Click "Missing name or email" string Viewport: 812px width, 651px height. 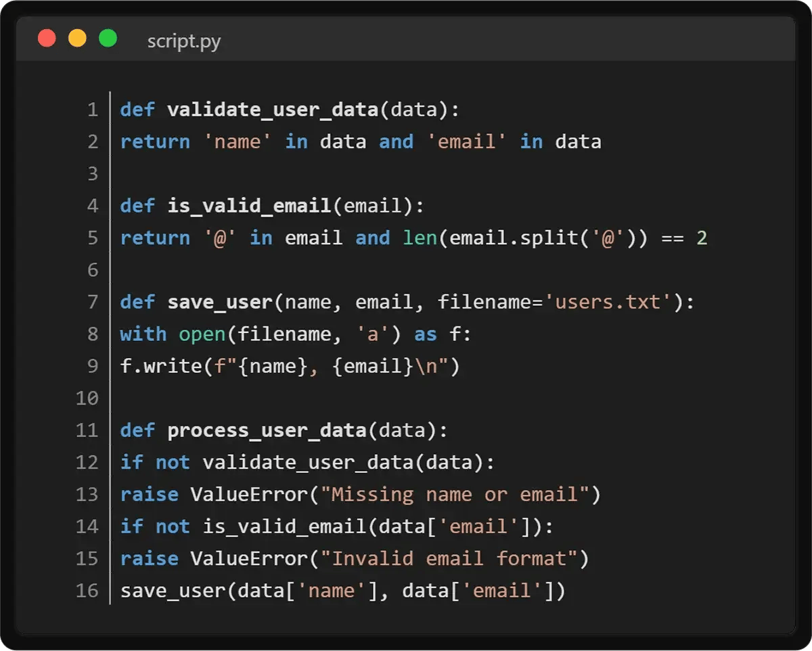[455, 495]
